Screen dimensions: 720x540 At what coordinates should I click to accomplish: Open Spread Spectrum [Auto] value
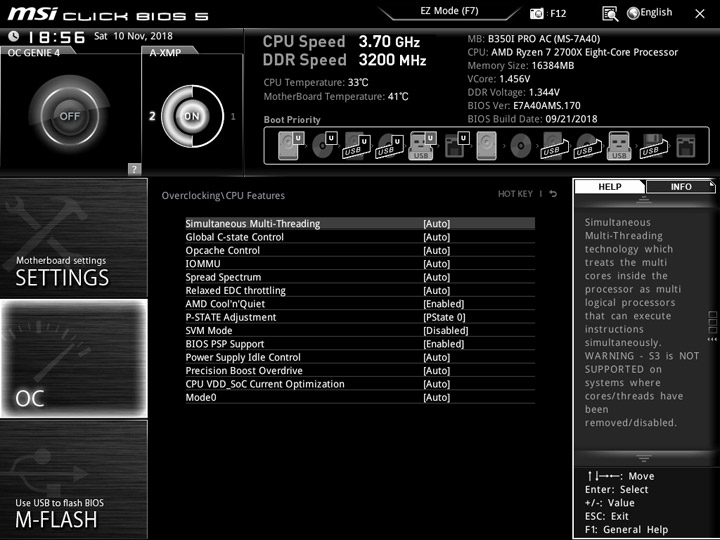pyautogui.click(x=437, y=277)
